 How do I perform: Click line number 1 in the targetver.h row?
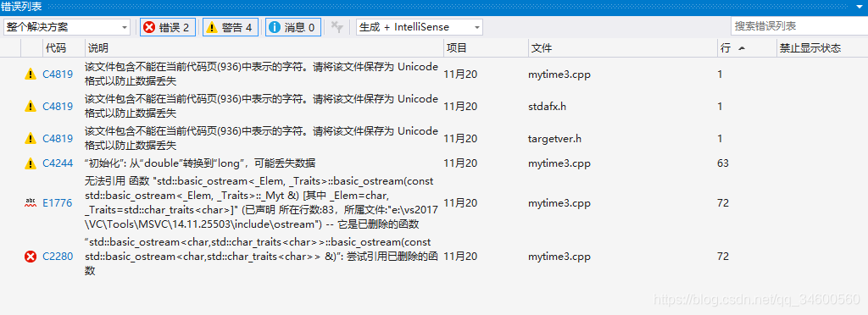click(720, 138)
